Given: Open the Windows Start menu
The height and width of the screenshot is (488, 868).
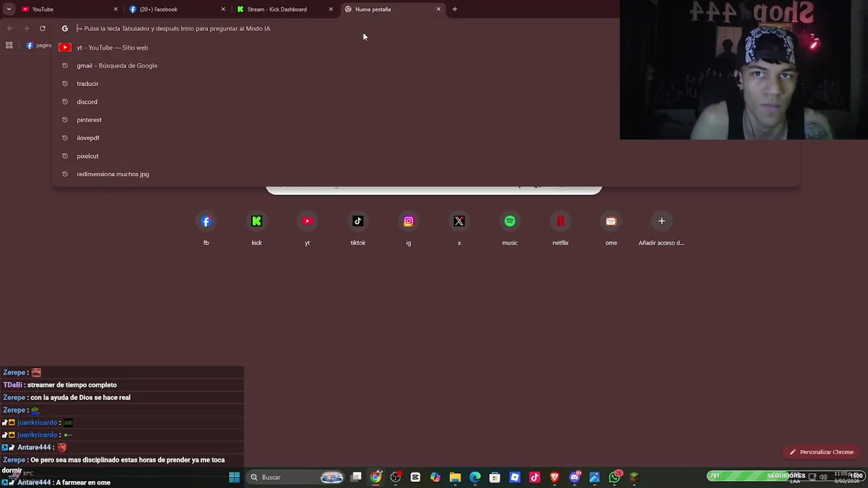Looking at the screenshot, I should click(x=234, y=477).
